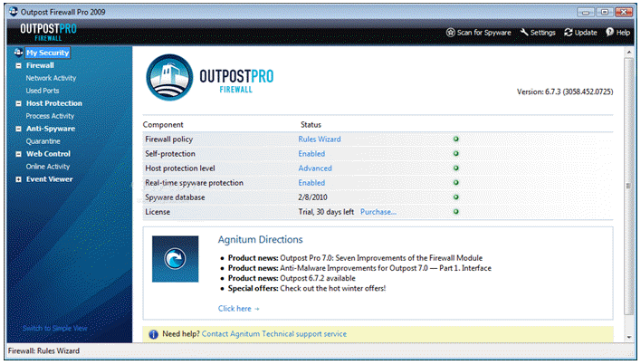640x364 pixels.
Task: Collapse the Web Control node
Action: click(x=18, y=154)
